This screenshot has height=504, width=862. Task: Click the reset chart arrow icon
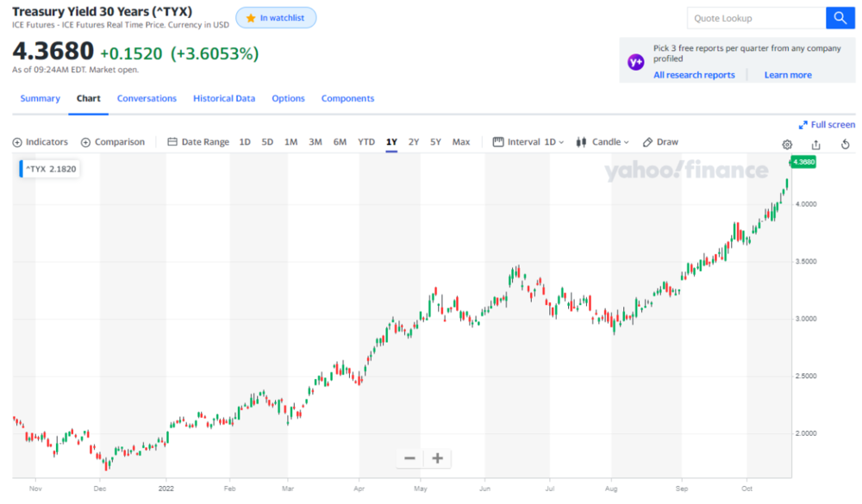(x=846, y=144)
